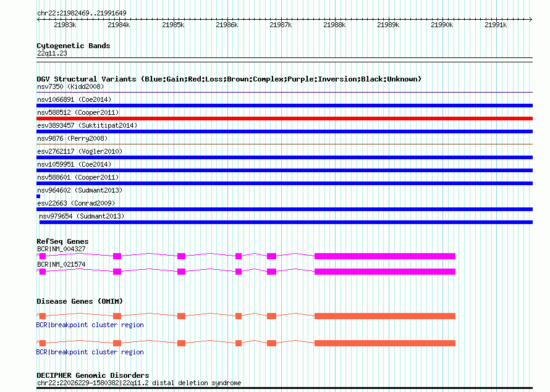Click the blue gain bar under nsv1066891

(x=284, y=106)
